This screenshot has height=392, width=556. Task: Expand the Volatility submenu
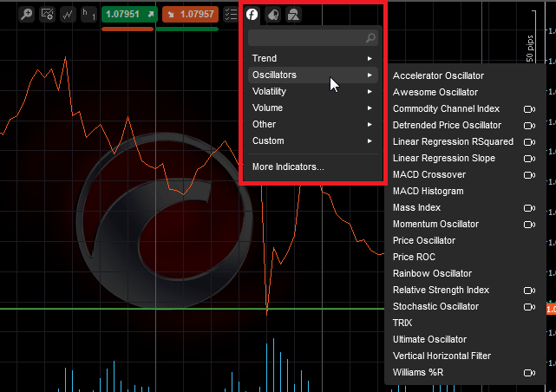point(312,91)
